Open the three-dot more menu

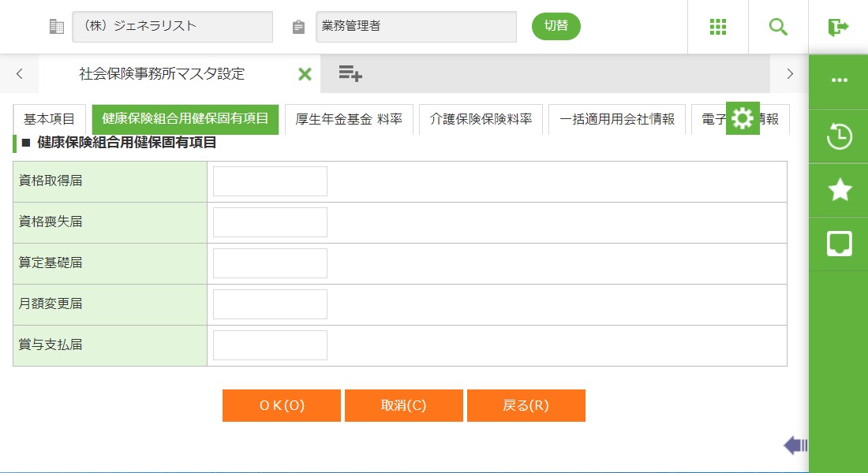pos(840,80)
